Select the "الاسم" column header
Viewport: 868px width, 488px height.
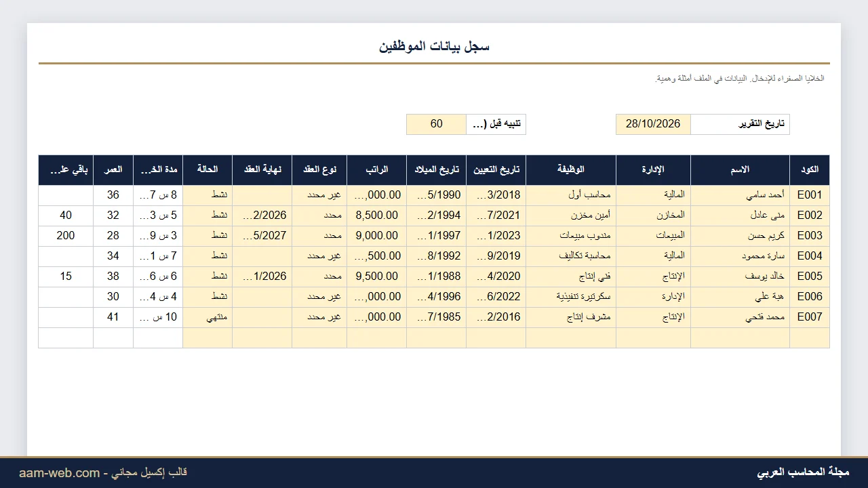[x=740, y=170]
